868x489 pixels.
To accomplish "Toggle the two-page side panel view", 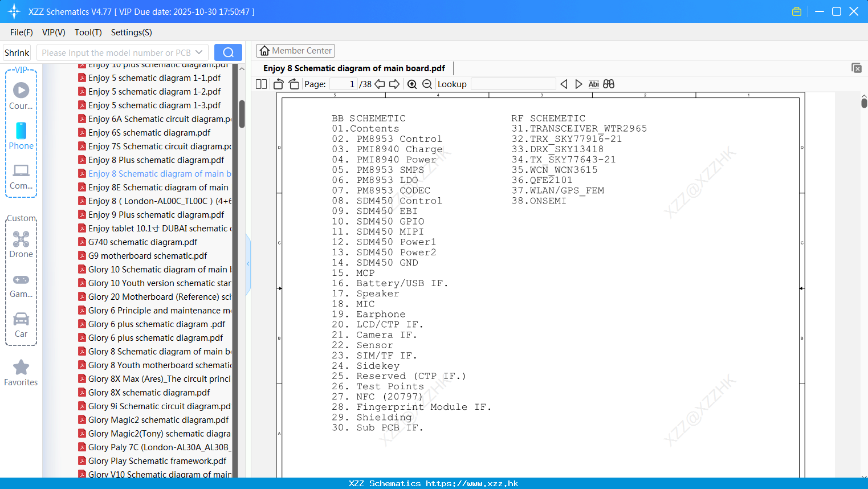I will click(262, 84).
